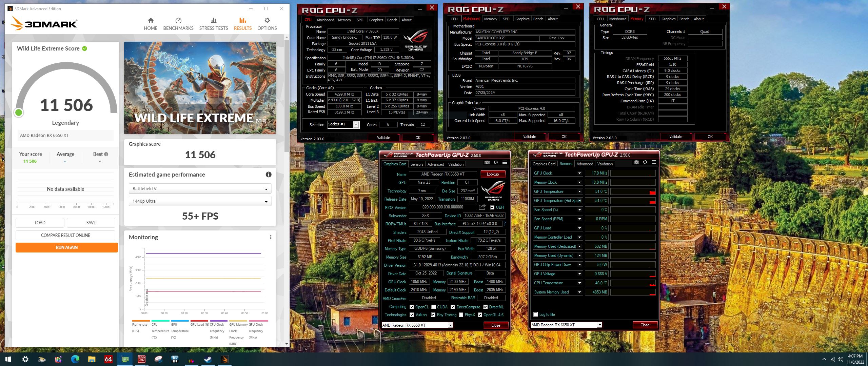Toggle the DirectCompute checkbox

click(453, 307)
